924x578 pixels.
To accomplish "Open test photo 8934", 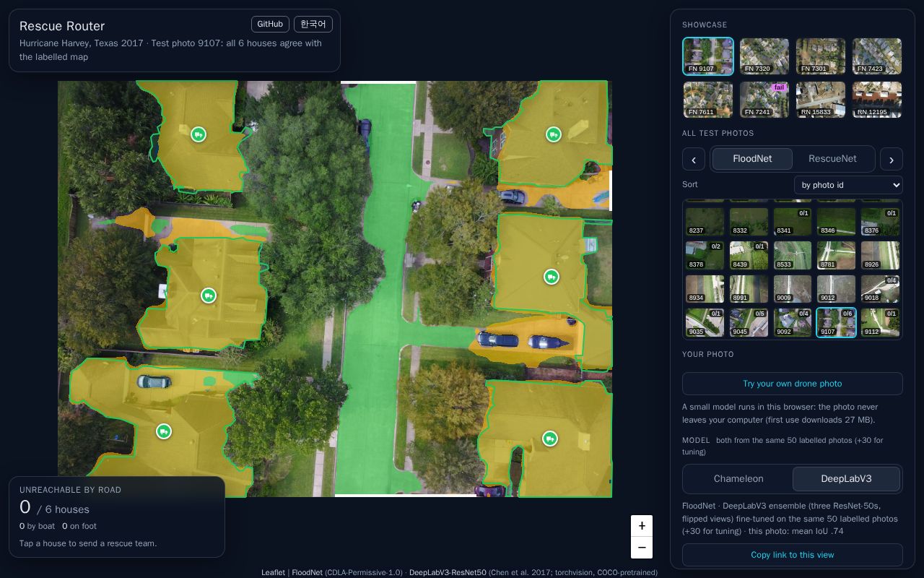I will point(705,289).
